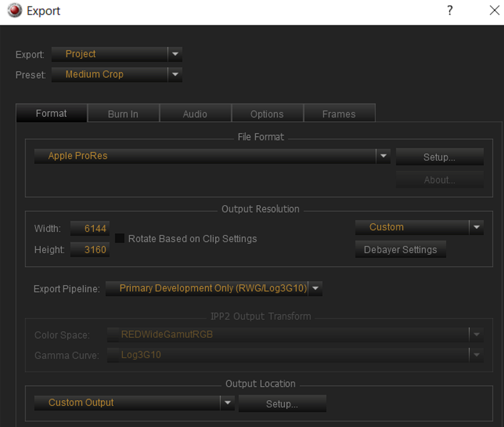Switch to the Format tab

click(x=51, y=113)
